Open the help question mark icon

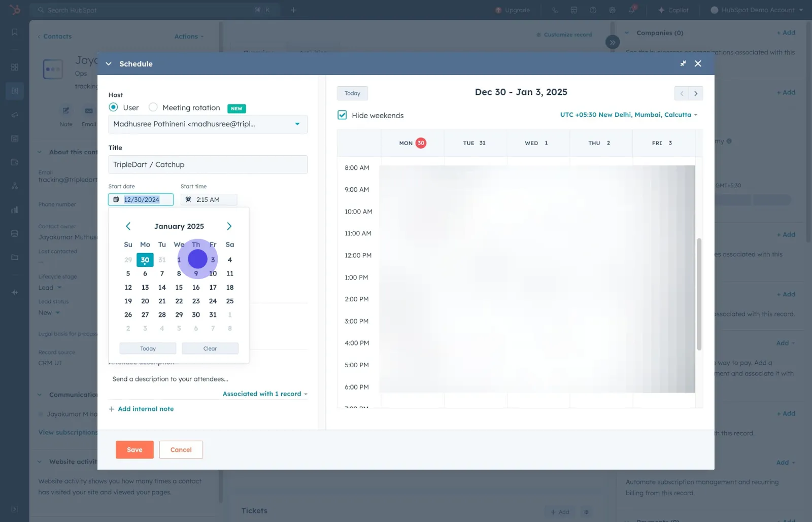click(x=593, y=10)
